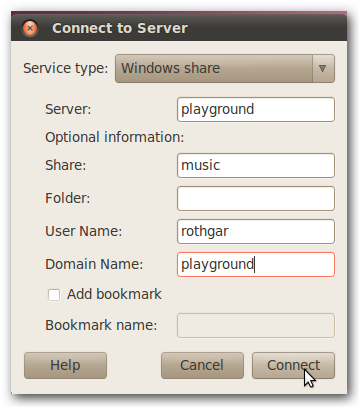The image size is (361, 409).
Task: Click into the empty Folder field
Action: tap(256, 198)
